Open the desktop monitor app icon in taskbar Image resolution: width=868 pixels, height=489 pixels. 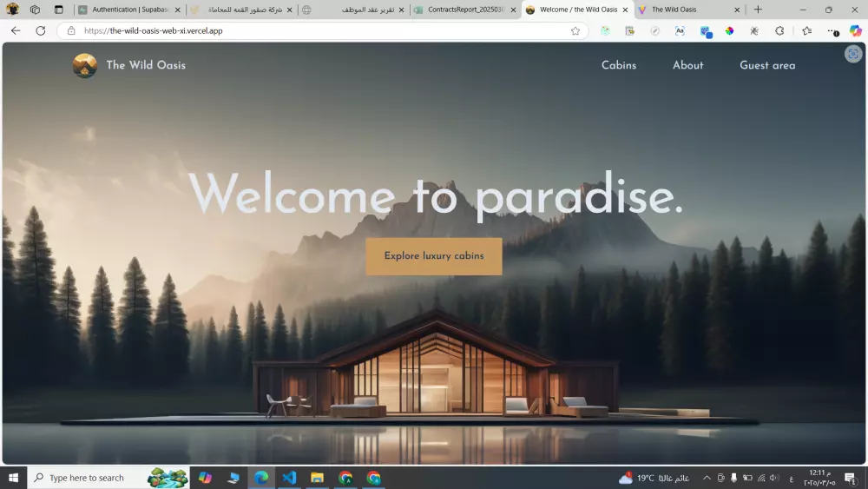233,478
